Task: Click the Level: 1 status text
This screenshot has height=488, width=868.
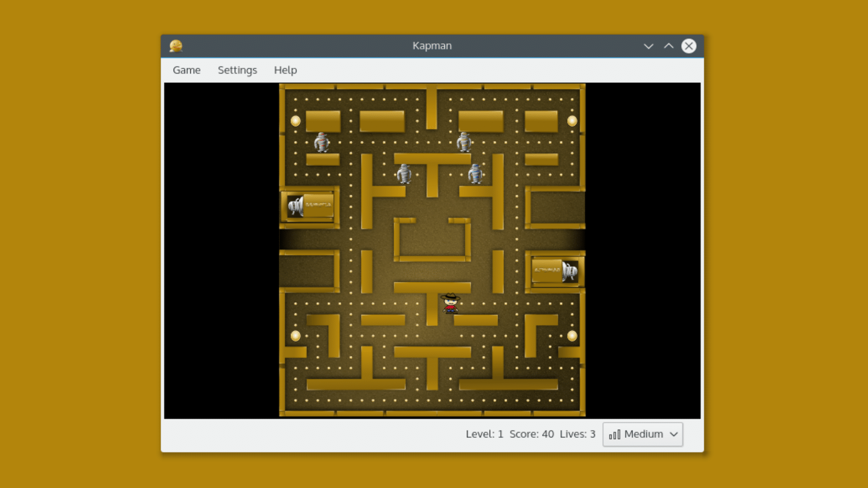Action: pos(484,434)
